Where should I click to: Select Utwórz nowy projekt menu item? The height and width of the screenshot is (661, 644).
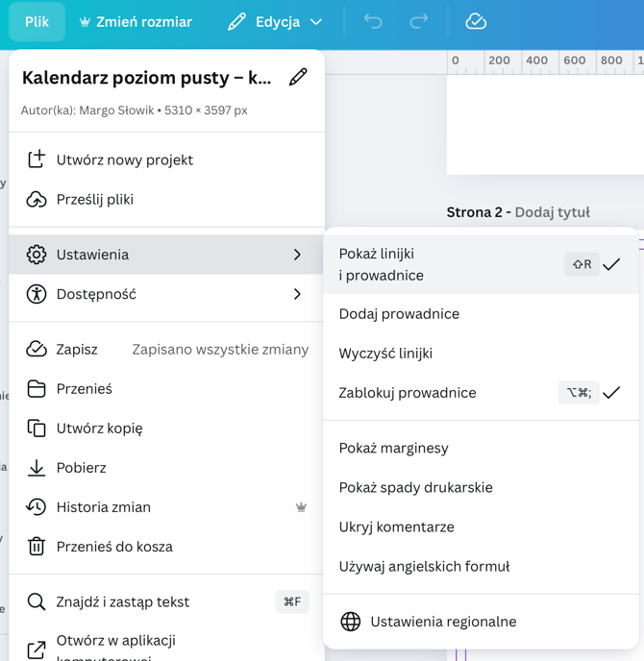tap(125, 159)
